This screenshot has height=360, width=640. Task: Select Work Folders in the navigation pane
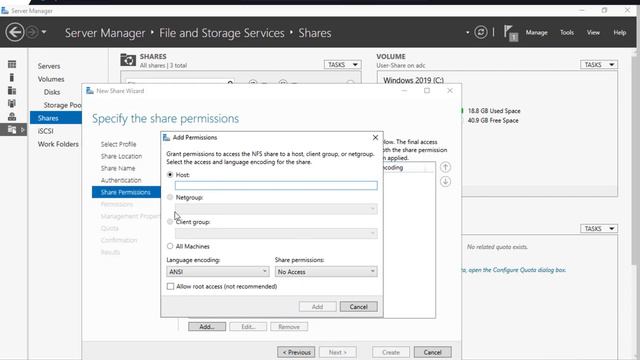point(58,144)
